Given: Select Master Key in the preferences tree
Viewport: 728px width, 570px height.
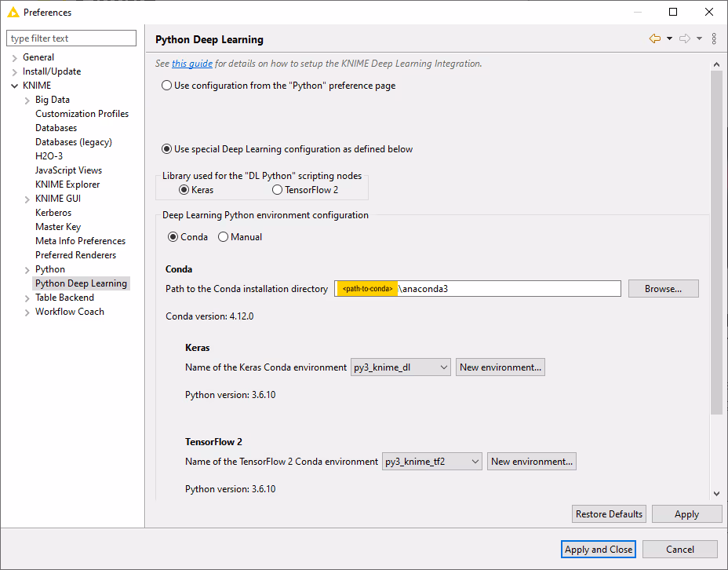Looking at the screenshot, I should point(58,227).
